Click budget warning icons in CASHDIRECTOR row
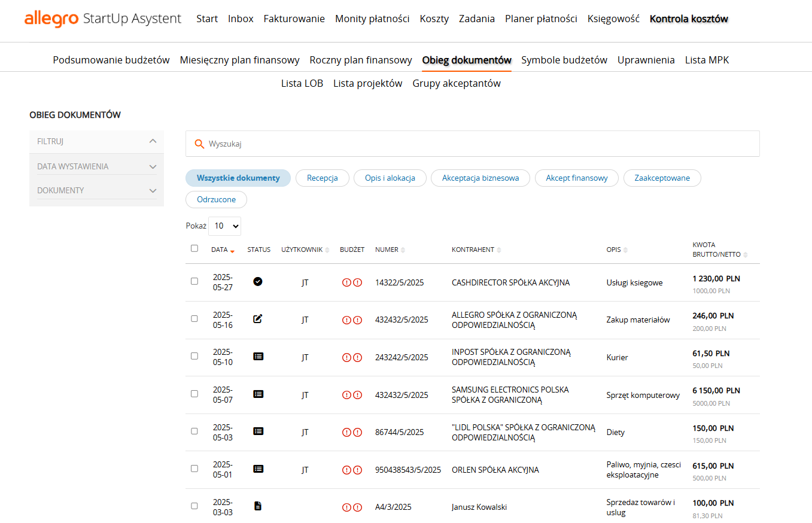This screenshot has width=812, height=523. click(352, 282)
